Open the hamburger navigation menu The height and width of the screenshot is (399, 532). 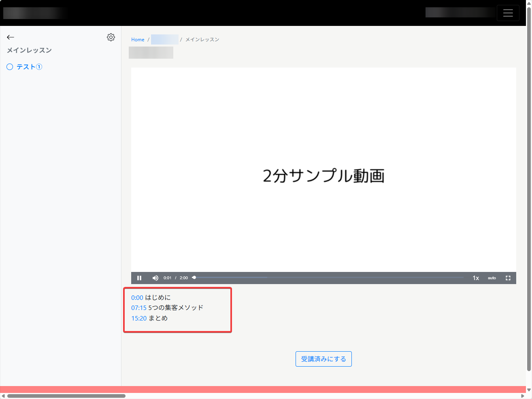point(508,13)
